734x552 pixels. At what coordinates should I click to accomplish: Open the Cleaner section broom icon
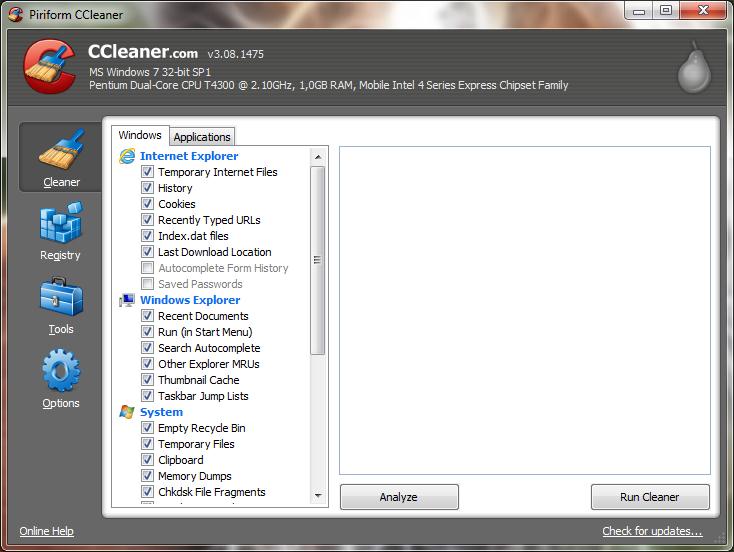click(x=61, y=148)
